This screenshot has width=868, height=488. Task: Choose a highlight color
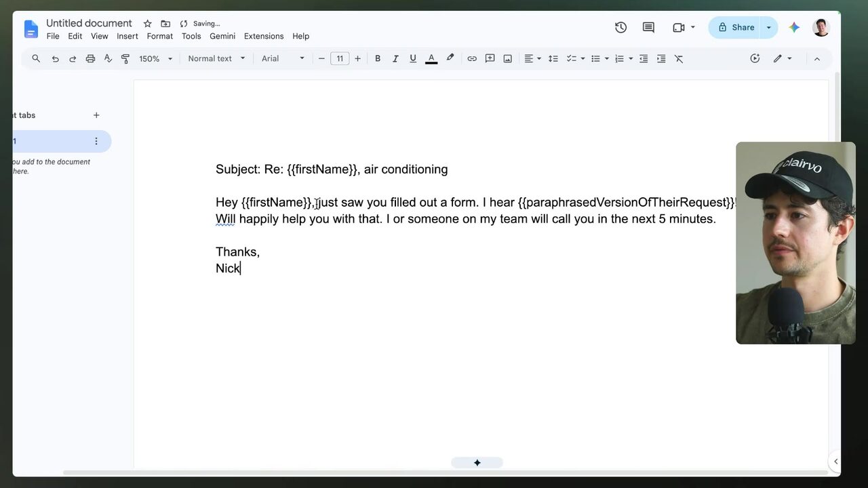point(450,59)
